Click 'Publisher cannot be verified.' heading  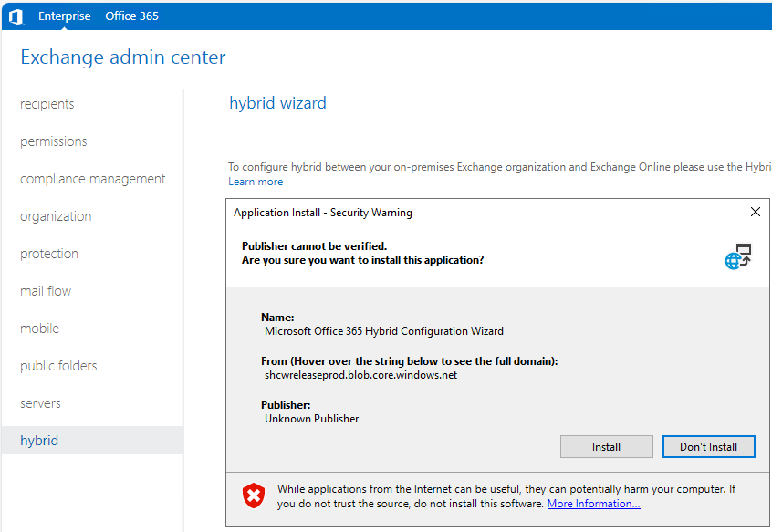coord(314,246)
